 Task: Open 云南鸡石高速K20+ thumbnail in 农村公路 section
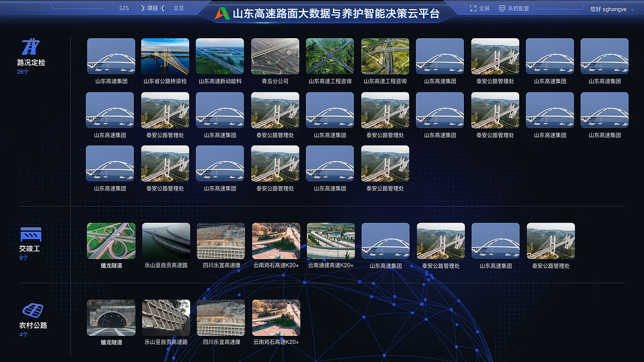click(276, 318)
